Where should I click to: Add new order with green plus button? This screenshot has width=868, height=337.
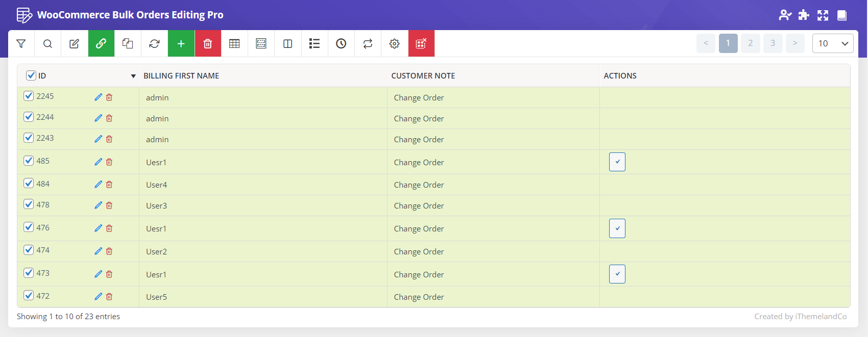[181, 44]
